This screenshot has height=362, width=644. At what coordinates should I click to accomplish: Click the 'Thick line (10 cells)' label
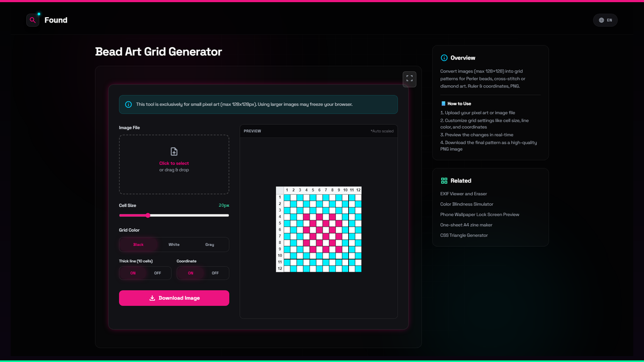[136, 261]
